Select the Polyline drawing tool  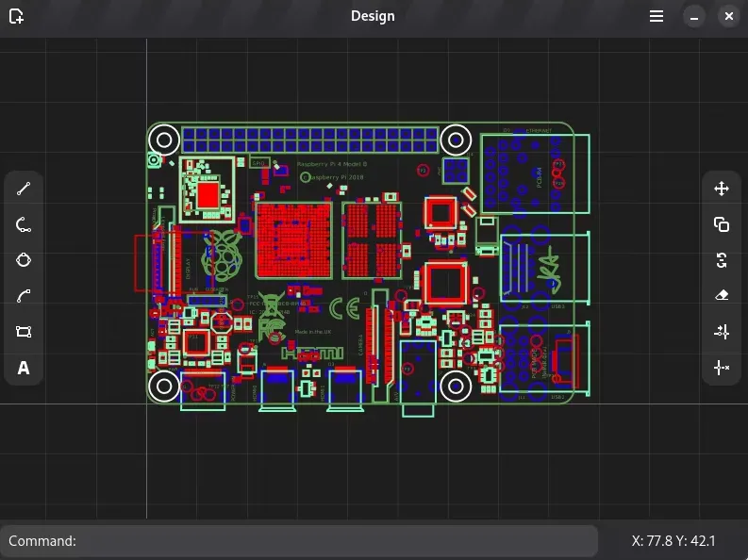pyautogui.click(x=24, y=224)
